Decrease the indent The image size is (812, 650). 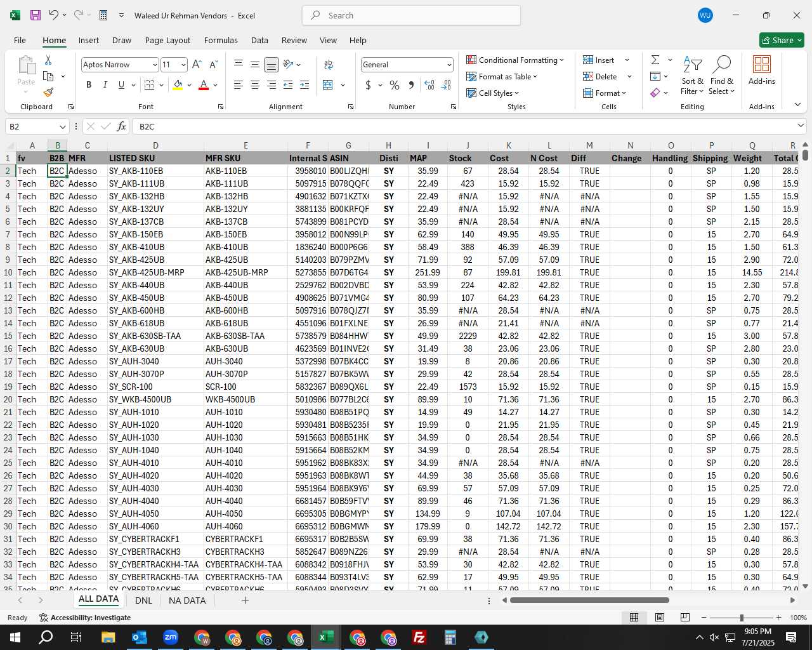[x=288, y=85]
